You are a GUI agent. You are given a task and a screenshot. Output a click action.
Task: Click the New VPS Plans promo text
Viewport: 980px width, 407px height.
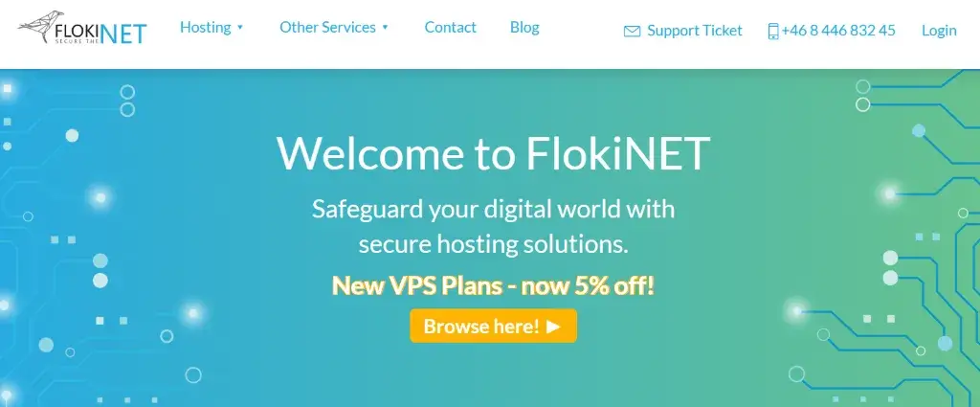493,284
